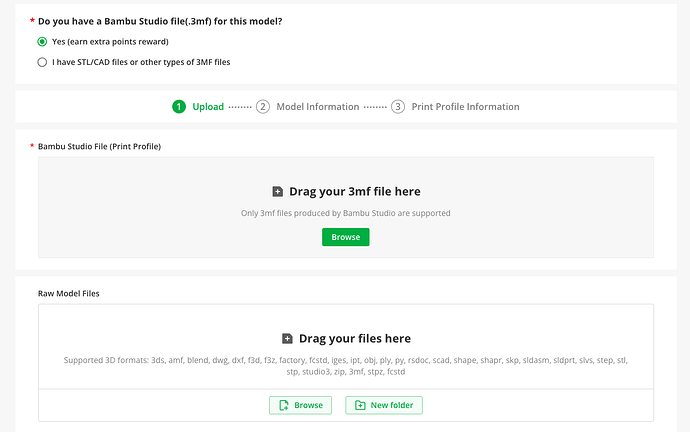Screen dimensions: 690x432
Task: Click the 'Raw Model Files' label
Action: [x=69, y=293]
